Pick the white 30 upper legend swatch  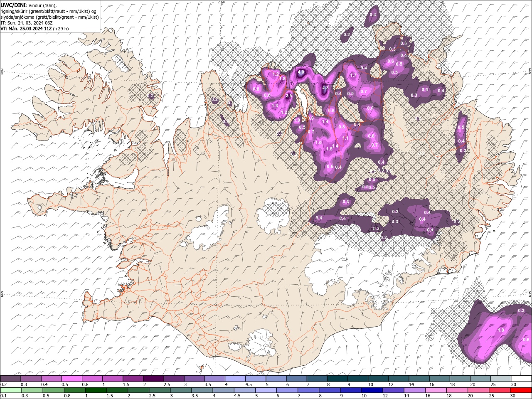click(x=521, y=379)
